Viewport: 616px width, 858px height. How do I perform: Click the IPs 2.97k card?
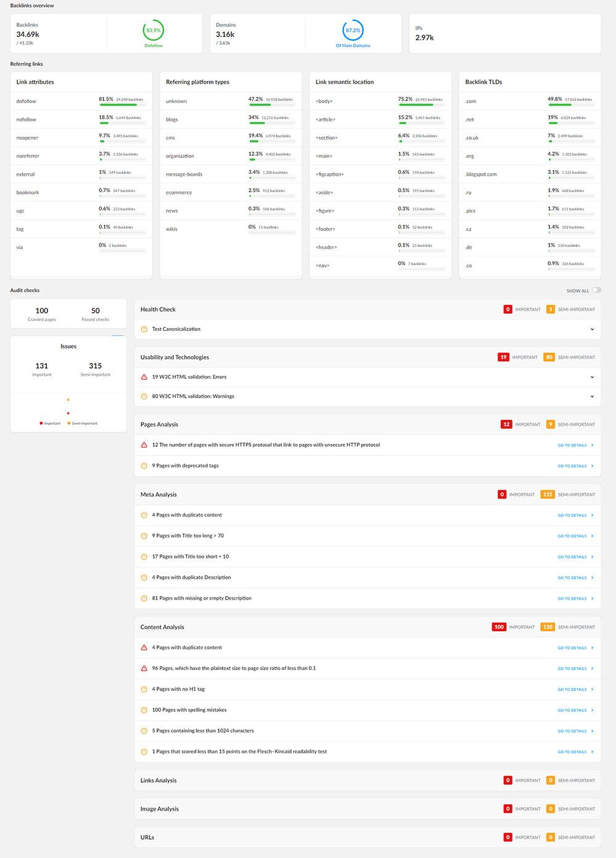pos(505,34)
